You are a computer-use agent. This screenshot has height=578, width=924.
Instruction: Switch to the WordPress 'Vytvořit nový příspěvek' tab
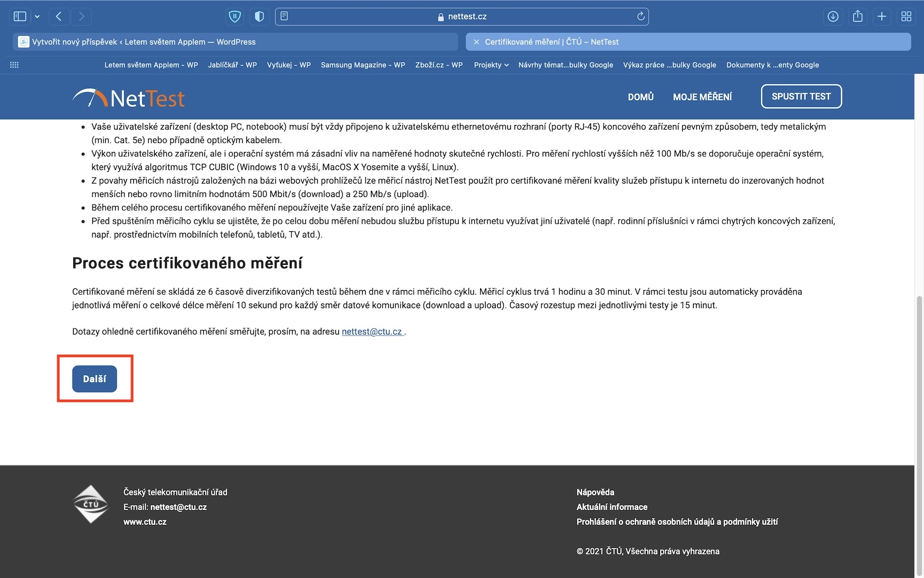point(235,42)
